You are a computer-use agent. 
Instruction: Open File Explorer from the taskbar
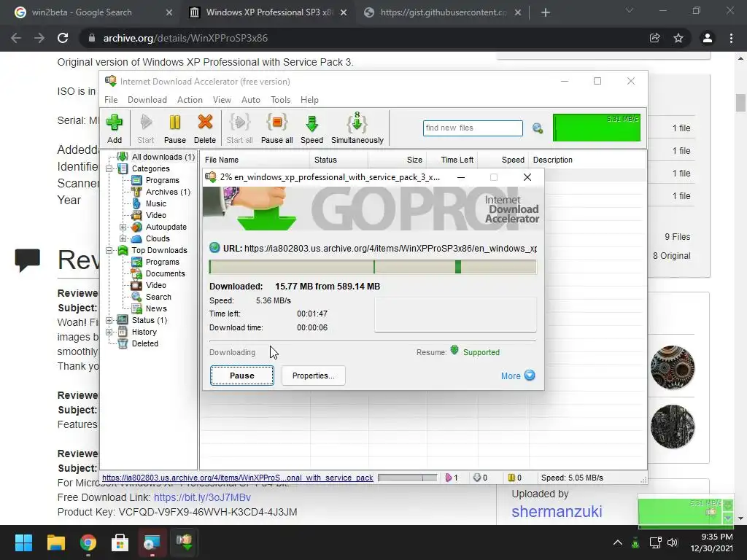(x=55, y=542)
